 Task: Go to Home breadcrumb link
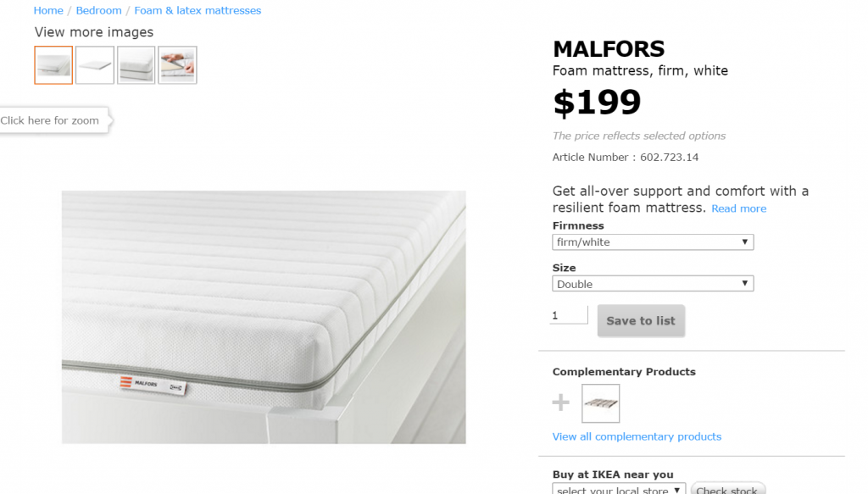coord(48,10)
